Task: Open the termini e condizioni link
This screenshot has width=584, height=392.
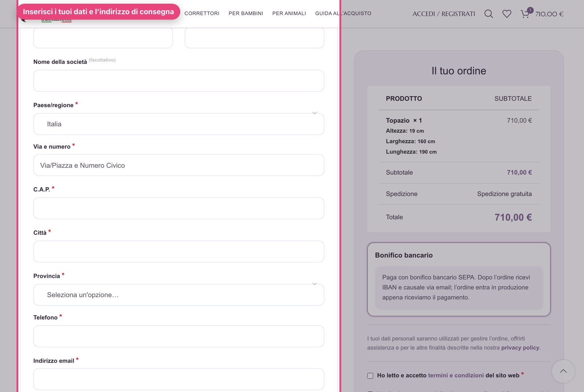Action: coord(456,375)
